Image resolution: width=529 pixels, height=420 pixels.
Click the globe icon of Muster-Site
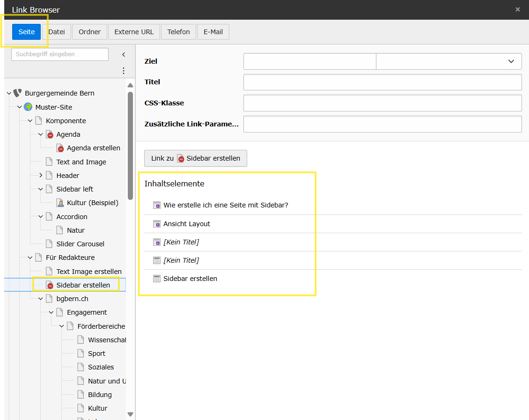point(28,107)
